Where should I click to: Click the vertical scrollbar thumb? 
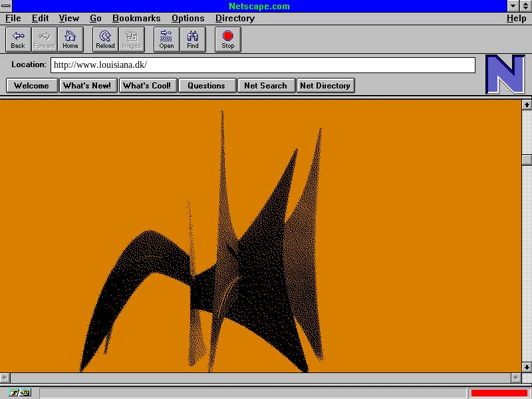pos(527,160)
